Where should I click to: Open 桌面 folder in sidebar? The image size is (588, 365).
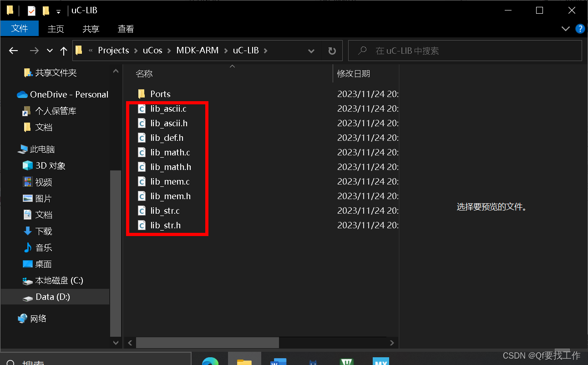[x=43, y=264]
